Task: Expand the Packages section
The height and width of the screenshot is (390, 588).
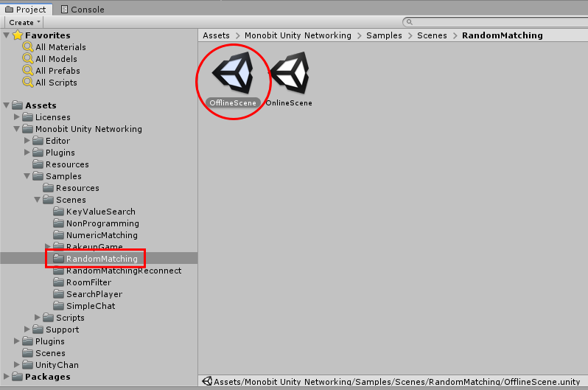Action: (x=6, y=377)
